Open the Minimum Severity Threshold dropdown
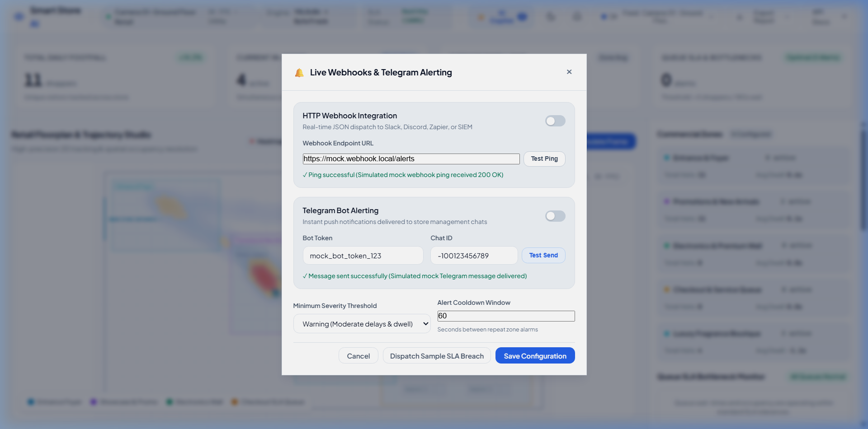This screenshot has width=868, height=429. tap(362, 324)
